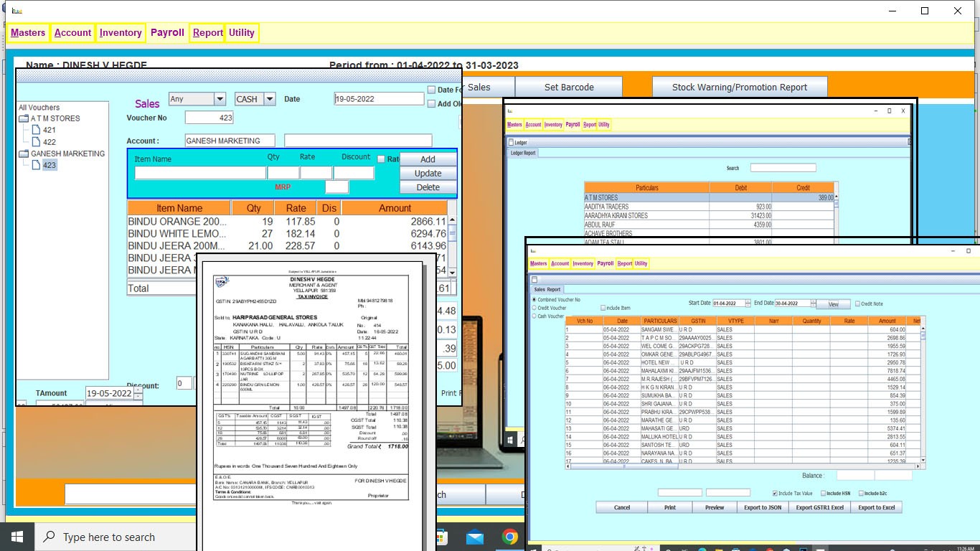Click the Export GSTR1 Excel button
Image resolution: width=980 pixels, height=551 pixels.
820,507
